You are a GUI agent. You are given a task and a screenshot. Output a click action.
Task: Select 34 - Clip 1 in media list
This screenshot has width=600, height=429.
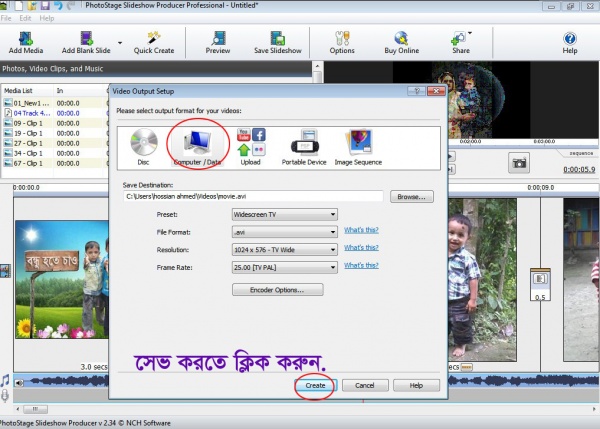(x=54, y=153)
